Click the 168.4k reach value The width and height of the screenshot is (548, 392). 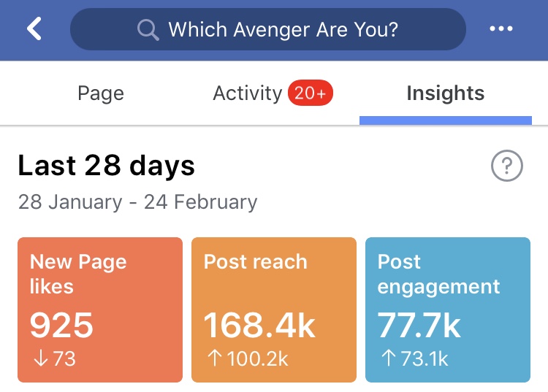pos(259,326)
